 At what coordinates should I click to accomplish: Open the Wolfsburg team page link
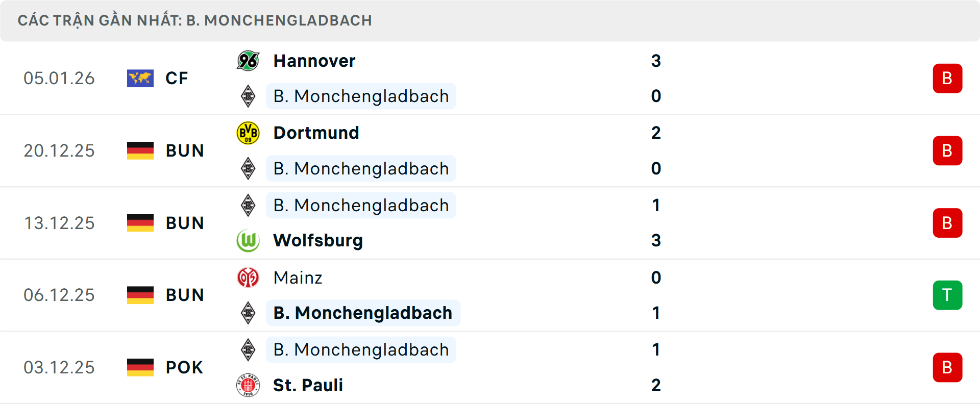[x=317, y=240]
